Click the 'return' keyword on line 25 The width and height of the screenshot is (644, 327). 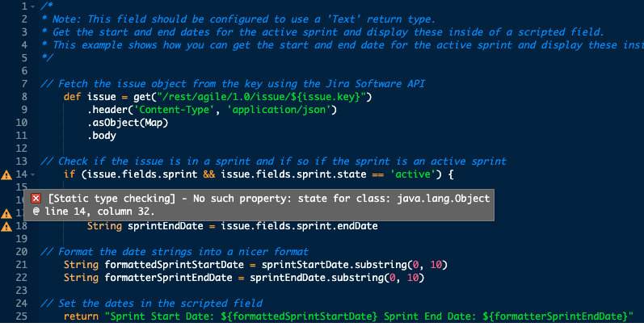point(81,317)
